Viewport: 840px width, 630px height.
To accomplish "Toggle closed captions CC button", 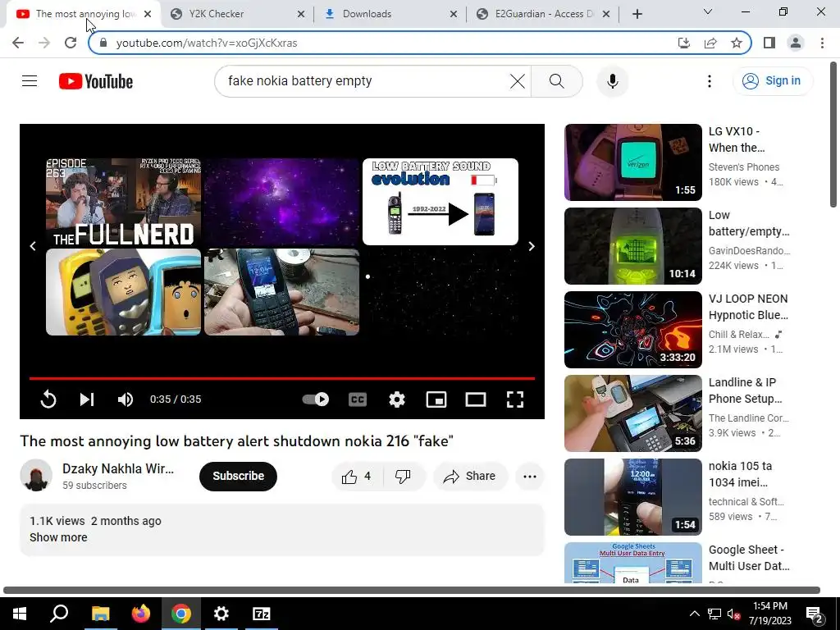I will coord(358,399).
